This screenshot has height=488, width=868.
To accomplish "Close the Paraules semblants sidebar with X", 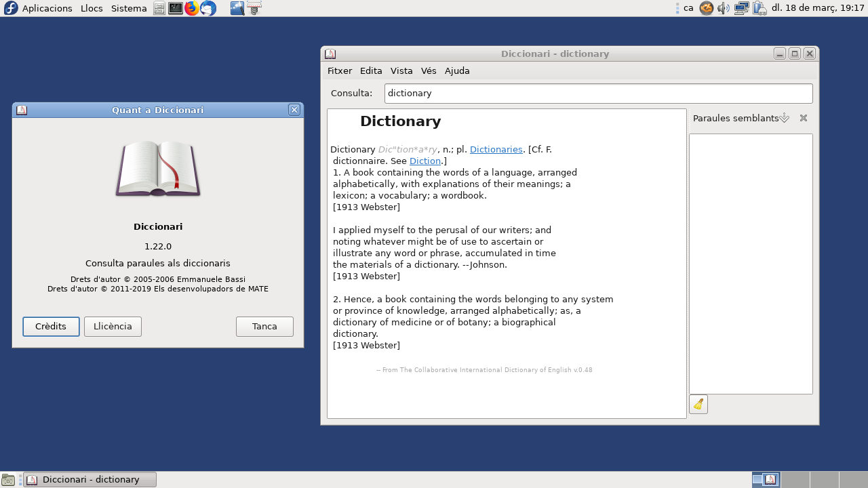I will pyautogui.click(x=804, y=118).
